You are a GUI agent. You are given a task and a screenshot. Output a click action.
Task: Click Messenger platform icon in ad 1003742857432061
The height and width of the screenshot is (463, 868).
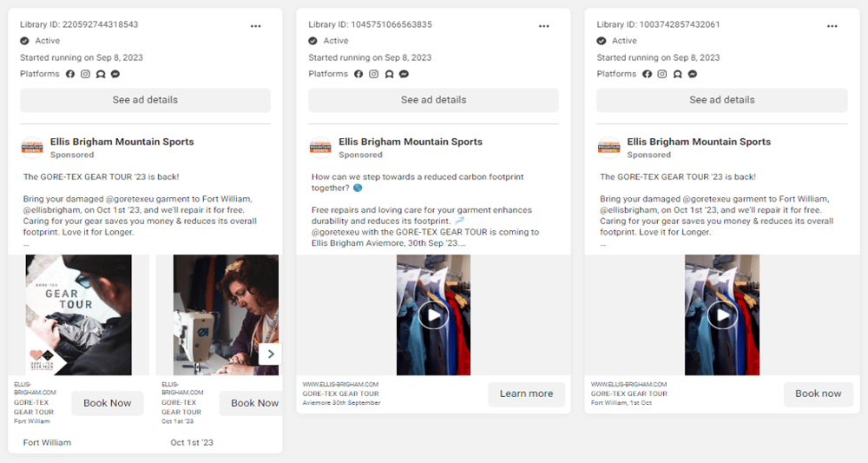coord(693,74)
